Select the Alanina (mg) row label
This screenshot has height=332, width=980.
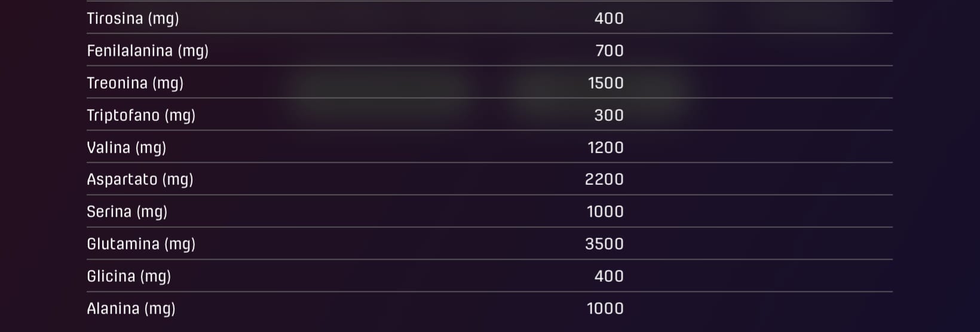[x=131, y=309]
